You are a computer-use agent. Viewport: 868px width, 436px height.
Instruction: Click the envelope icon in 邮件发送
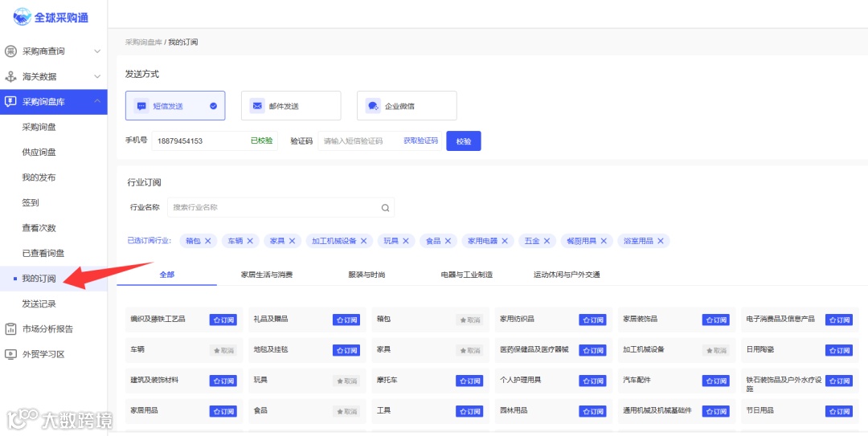[x=257, y=106]
